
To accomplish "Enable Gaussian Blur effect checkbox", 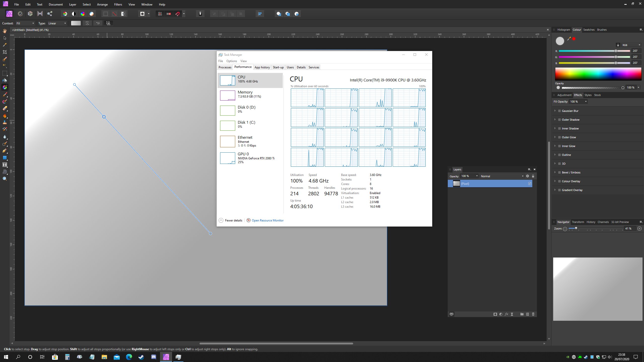I will pos(559,111).
